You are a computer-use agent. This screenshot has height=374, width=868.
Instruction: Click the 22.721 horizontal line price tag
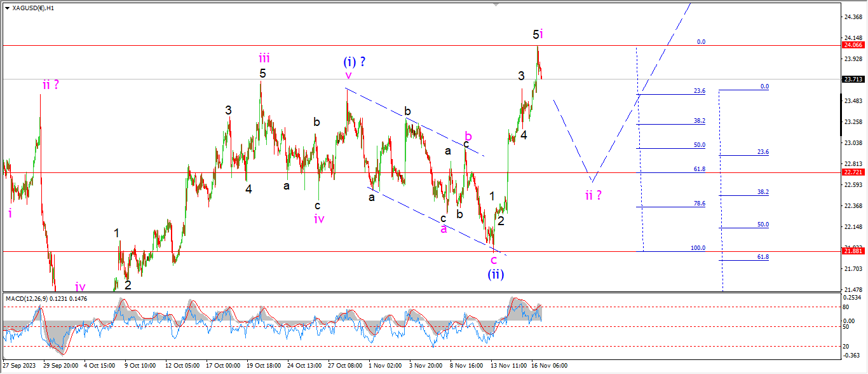click(x=851, y=172)
